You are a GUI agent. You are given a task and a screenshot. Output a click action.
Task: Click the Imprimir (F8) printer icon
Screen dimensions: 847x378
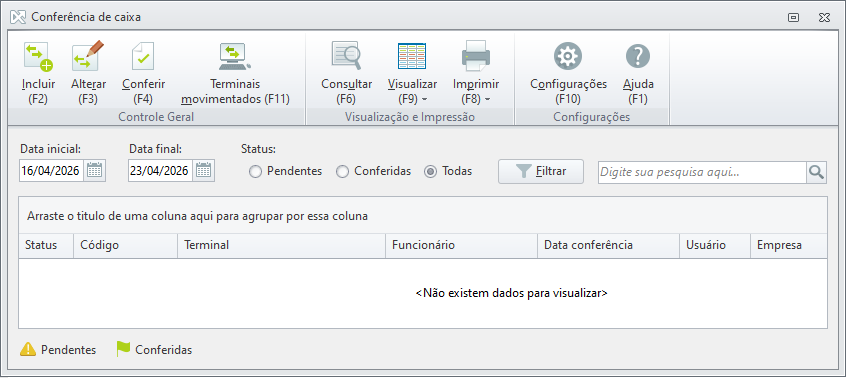[x=476, y=56]
